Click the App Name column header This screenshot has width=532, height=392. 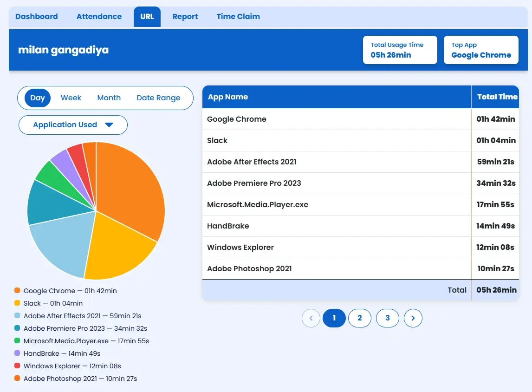228,97
